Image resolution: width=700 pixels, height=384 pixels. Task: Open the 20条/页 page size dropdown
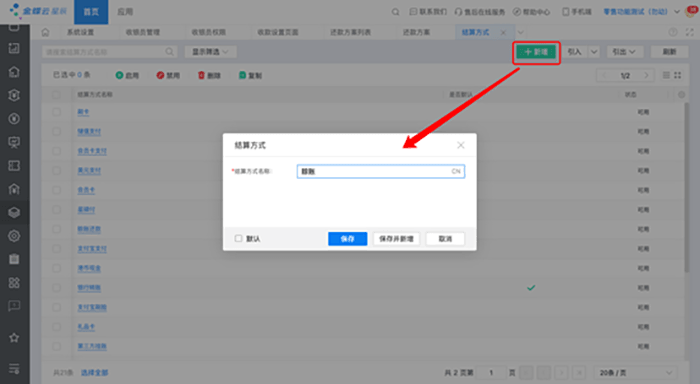(x=635, y=372)
